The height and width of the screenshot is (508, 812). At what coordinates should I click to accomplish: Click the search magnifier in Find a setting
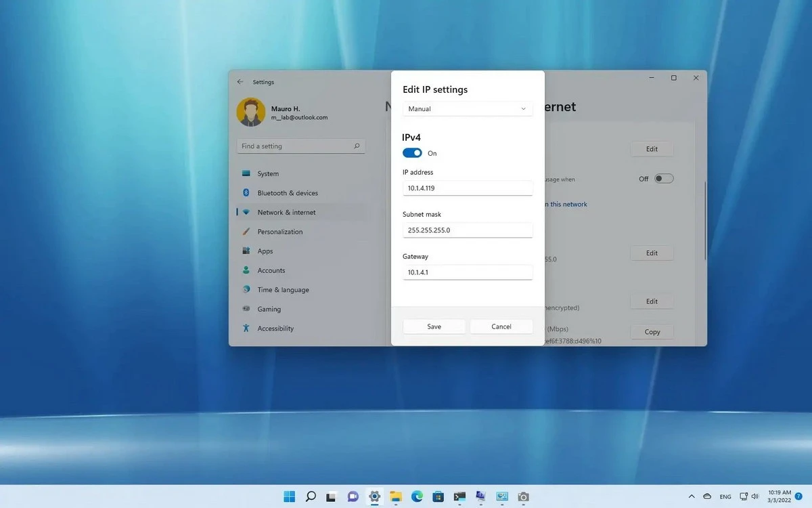pos(357,146)
